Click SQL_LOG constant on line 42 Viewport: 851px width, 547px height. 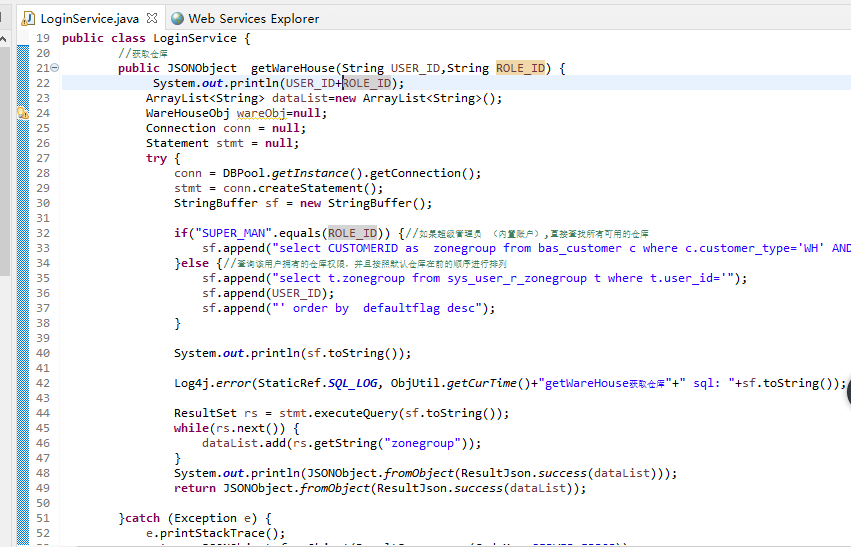click(352, 383)
